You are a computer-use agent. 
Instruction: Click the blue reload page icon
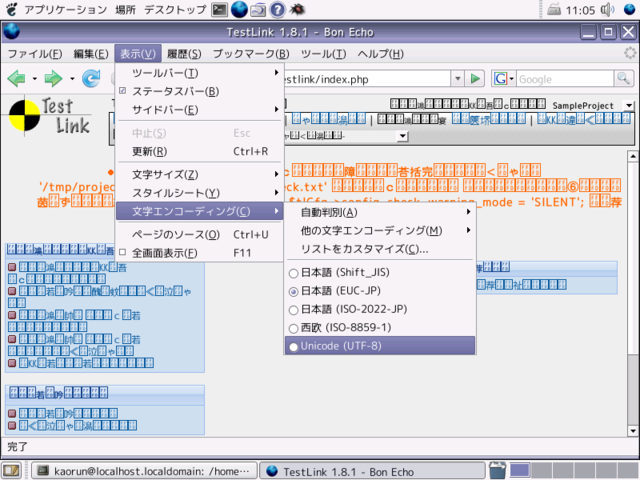(x=91, y=78)
